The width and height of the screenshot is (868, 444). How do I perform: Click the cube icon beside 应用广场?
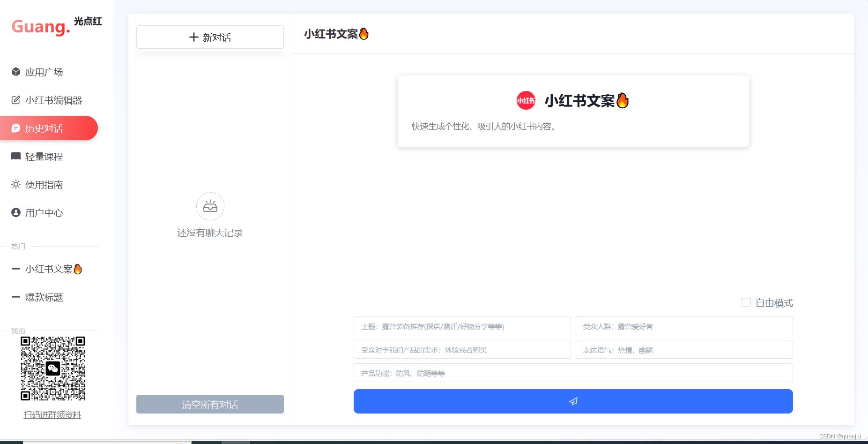click(x=16, y=72)
